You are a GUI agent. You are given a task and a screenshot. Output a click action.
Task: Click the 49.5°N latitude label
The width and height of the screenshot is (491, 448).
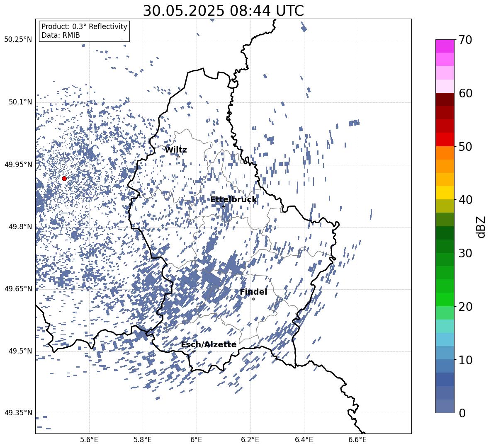tap(20, 351)
